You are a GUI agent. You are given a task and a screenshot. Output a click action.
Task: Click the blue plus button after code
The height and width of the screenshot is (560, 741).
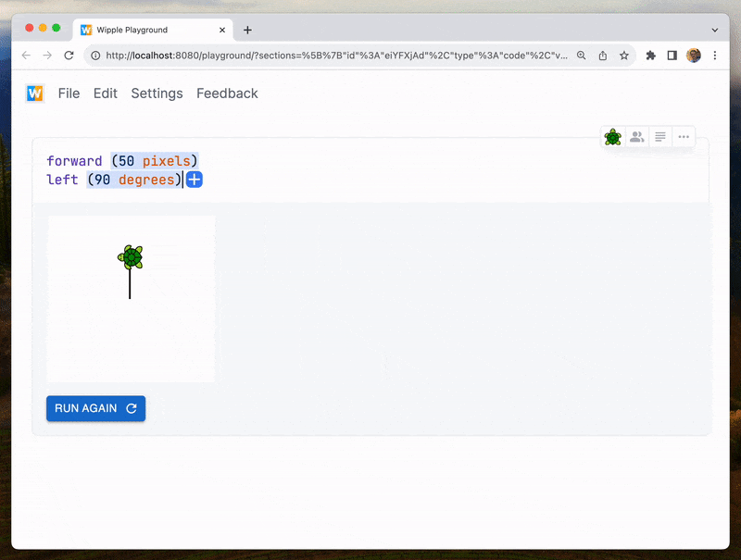pyautogui.click(x=195, y=180)
